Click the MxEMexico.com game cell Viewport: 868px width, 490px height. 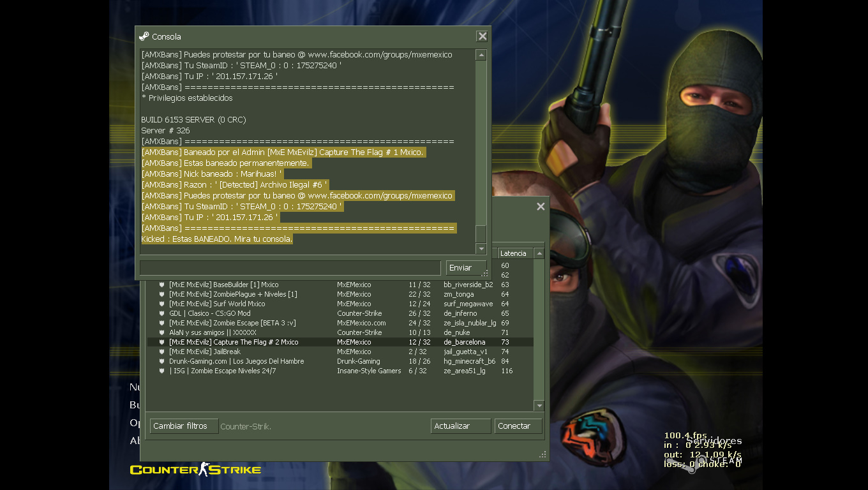(x=361, y=323)
